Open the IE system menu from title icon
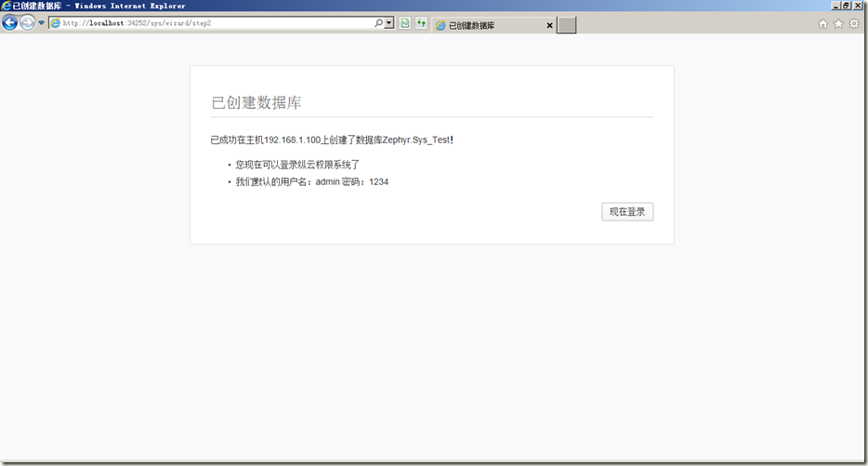 click(7, 6)
